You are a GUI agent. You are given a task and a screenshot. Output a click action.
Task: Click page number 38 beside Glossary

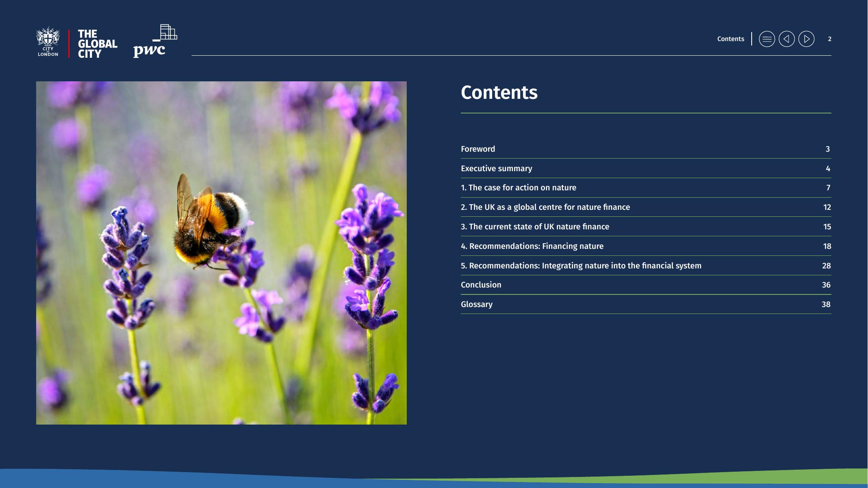click(826, 304)
